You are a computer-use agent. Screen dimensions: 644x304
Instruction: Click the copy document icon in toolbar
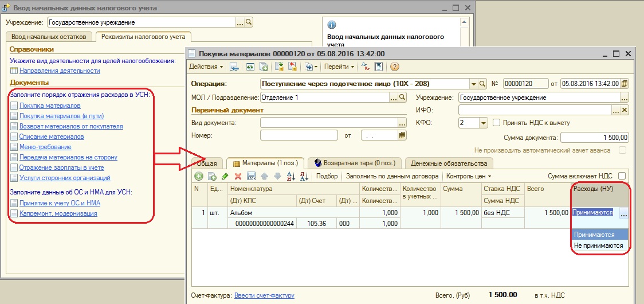click(264, 67)
